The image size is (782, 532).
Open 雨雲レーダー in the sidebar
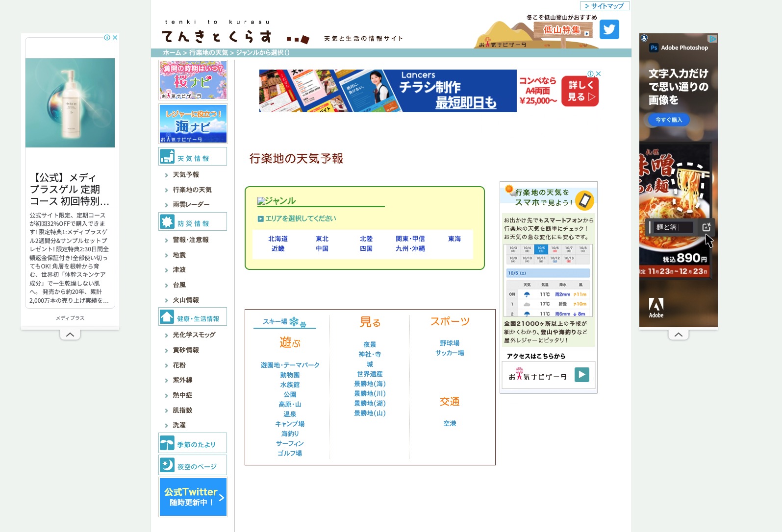click(191, 205)
